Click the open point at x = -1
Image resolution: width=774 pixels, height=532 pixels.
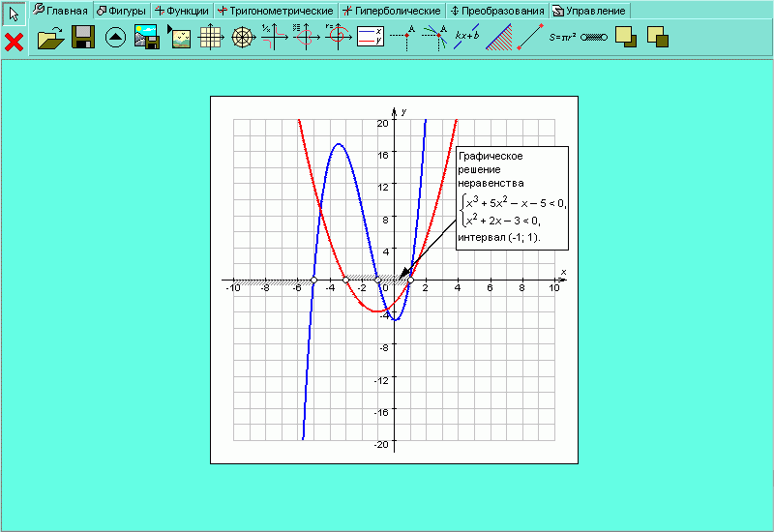[x=378, y=281]
